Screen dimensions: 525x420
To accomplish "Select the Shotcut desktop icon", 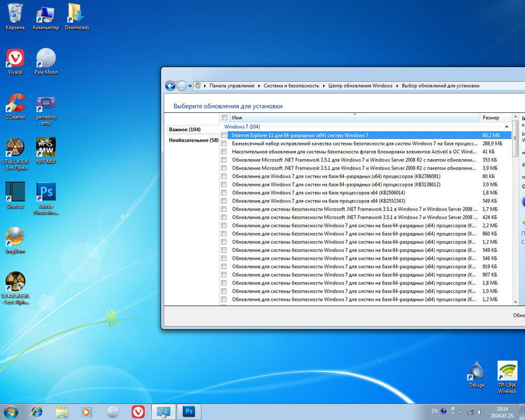I will [15, 196].
